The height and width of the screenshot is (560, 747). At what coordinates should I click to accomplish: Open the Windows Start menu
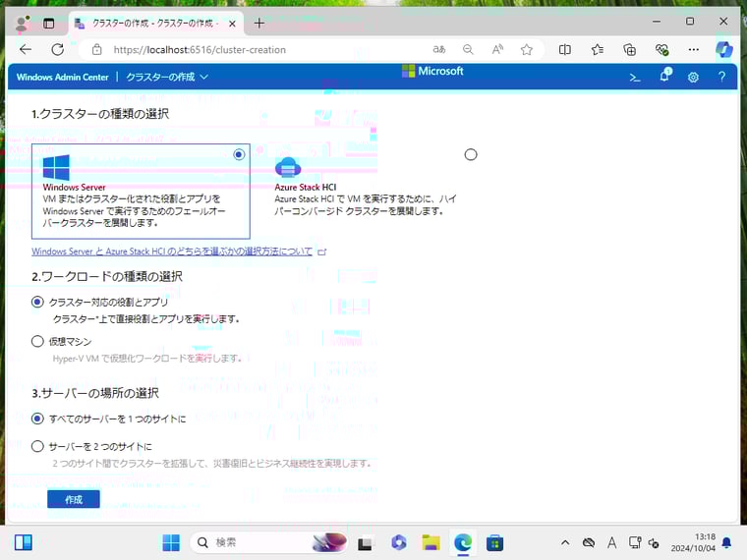coord(171,542)
